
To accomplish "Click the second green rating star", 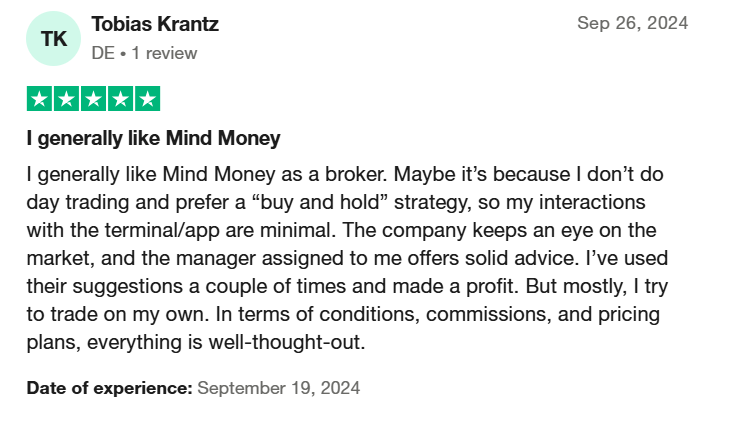I will 66,98.
